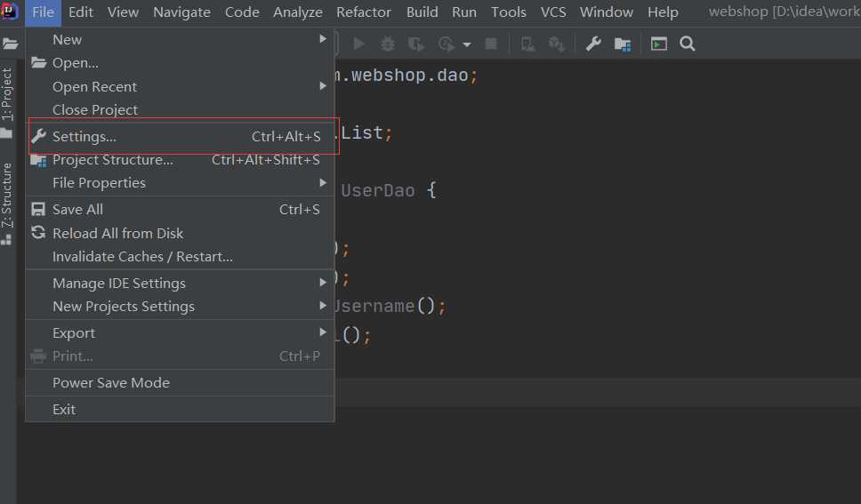
Task: Click the IntelliJ IDEA logo in the title bar
Action: (9, 11)
